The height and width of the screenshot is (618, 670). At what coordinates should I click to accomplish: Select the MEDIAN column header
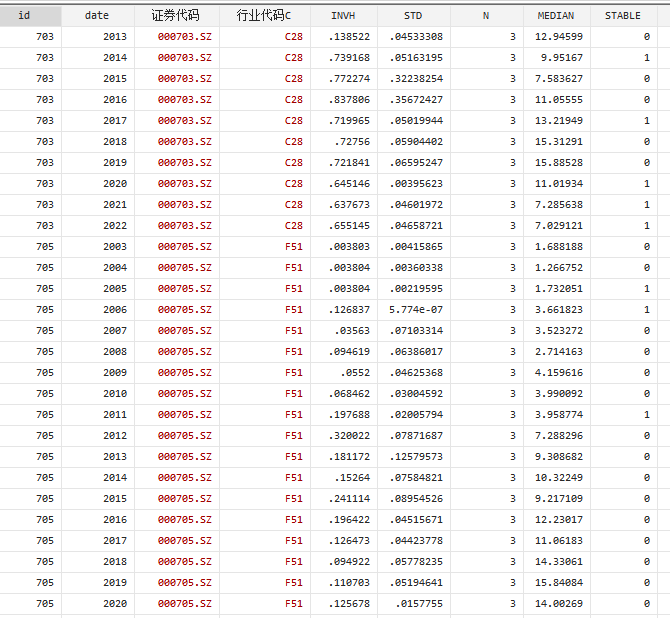point(556,16)
